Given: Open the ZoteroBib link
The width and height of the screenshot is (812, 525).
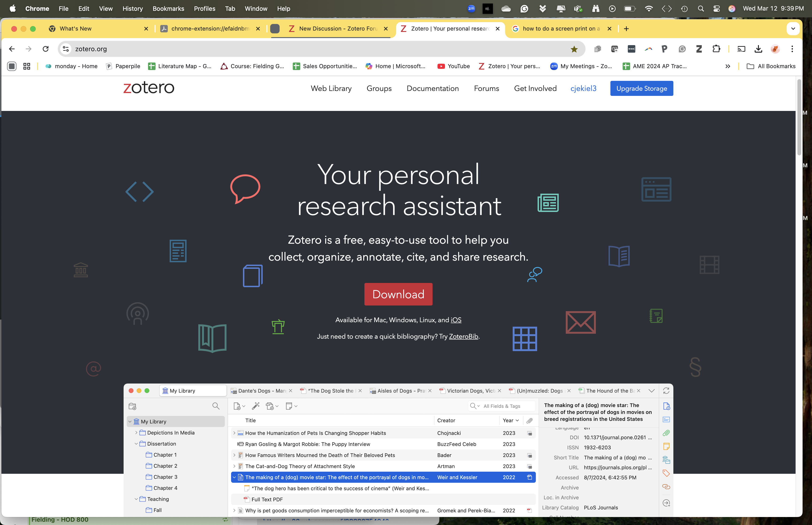Looking at the screenshot, I should point(463,337).
